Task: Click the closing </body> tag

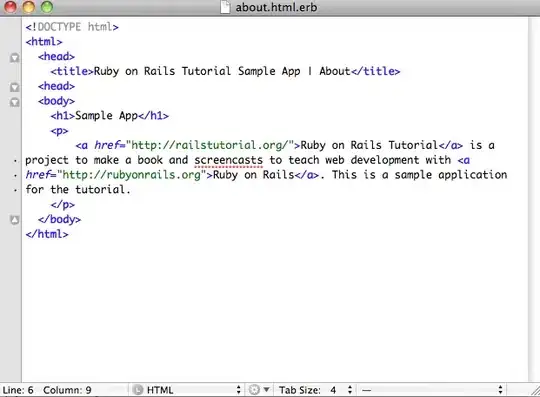Action: [59, 219]
